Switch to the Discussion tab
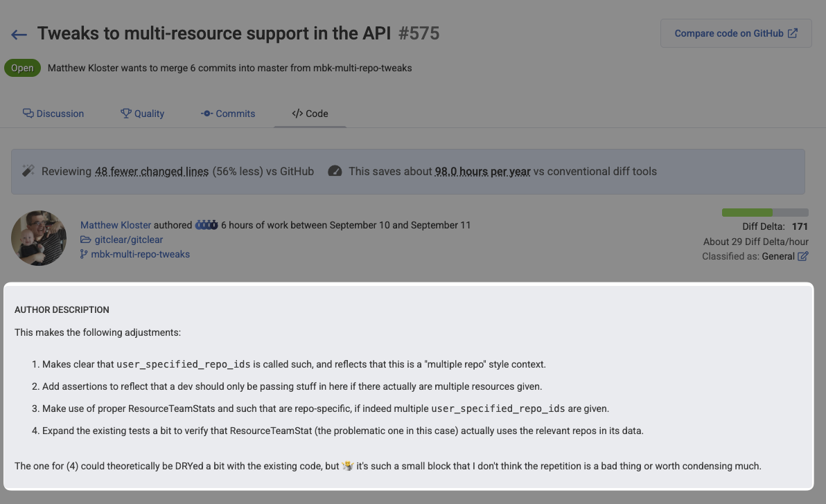826x504 pixels. pos(53,114)
